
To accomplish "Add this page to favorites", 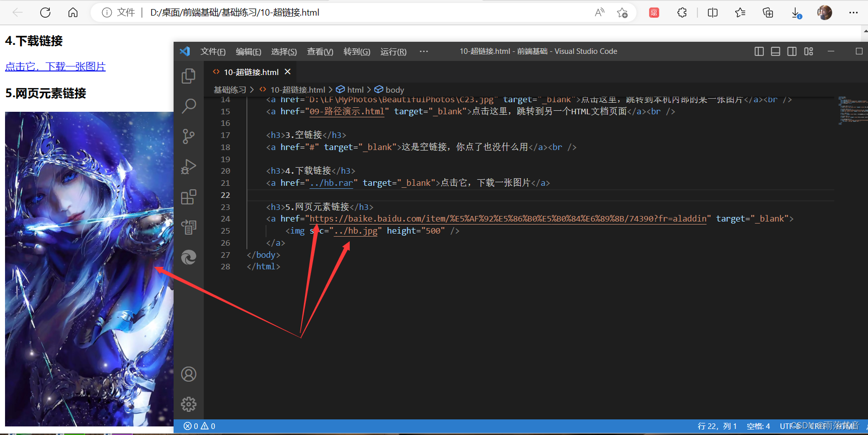I will [622, 13].
